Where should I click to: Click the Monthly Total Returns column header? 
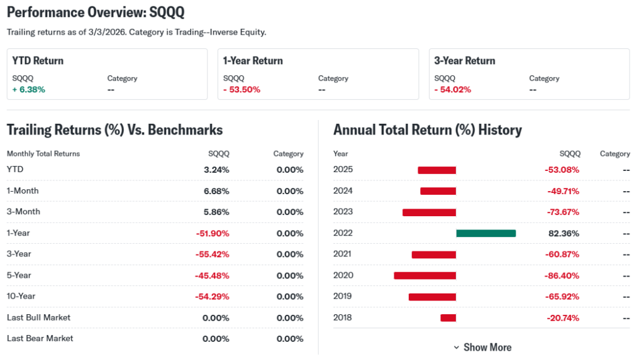(x=43, y=153)
